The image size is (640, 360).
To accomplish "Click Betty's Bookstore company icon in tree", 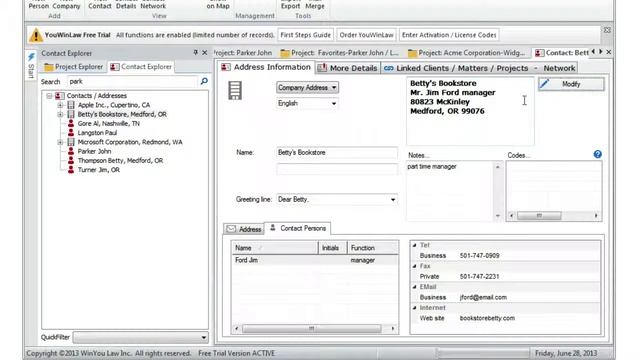I will click(71, 114).
